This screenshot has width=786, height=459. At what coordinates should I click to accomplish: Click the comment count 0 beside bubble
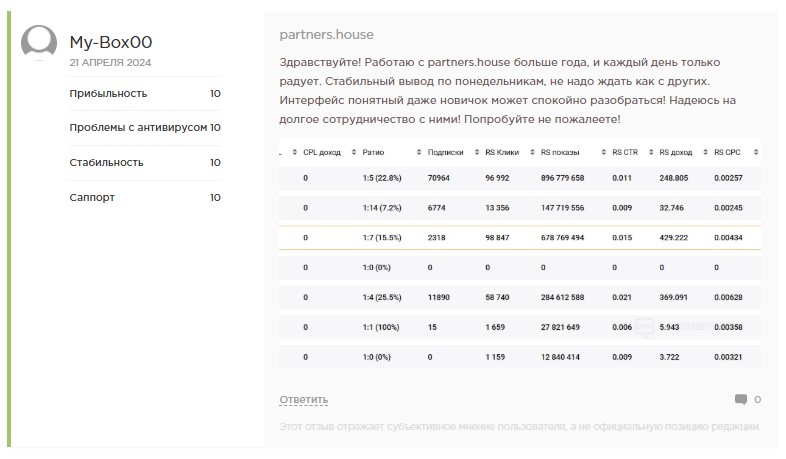pyautogui.click(x=757, y=400)
